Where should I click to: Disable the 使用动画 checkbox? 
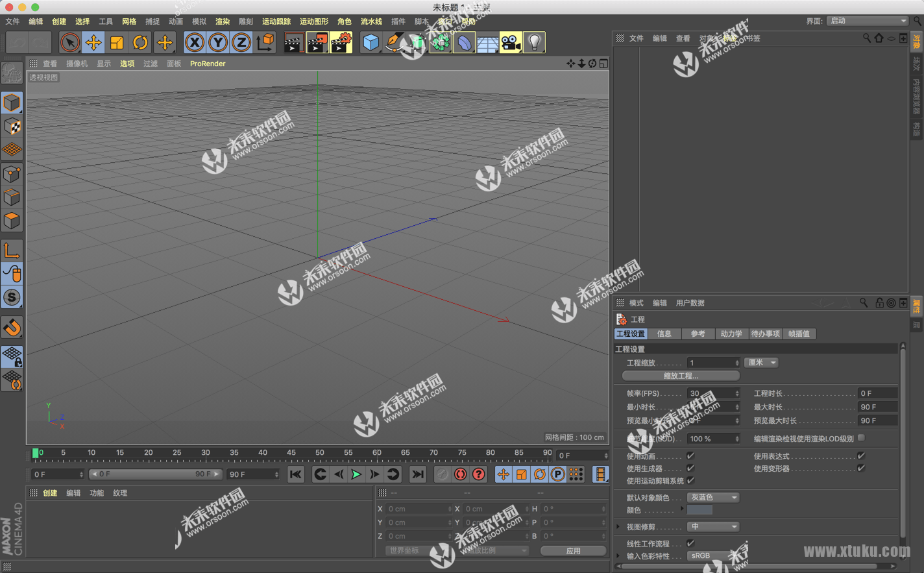tap(690, 456)
